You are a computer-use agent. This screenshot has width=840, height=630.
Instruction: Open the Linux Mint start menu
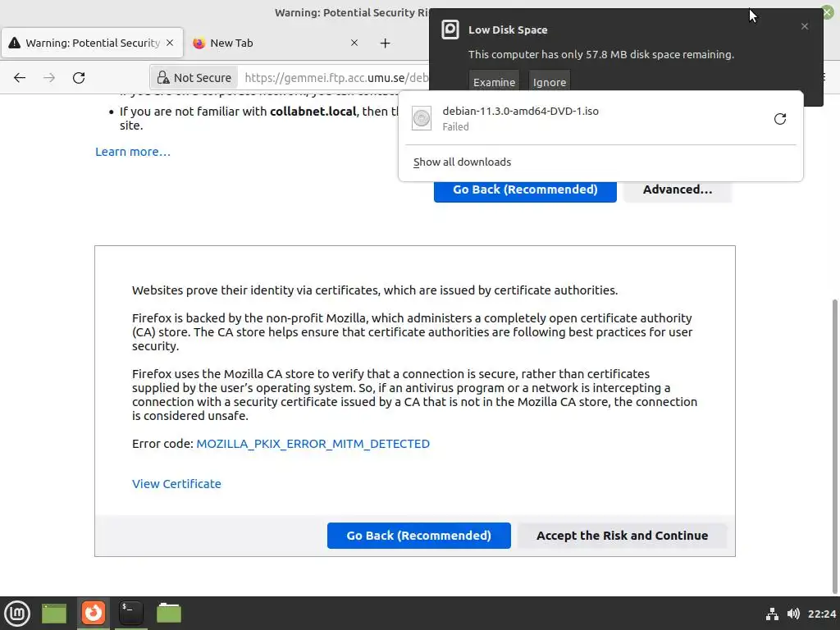click(17, 613)
